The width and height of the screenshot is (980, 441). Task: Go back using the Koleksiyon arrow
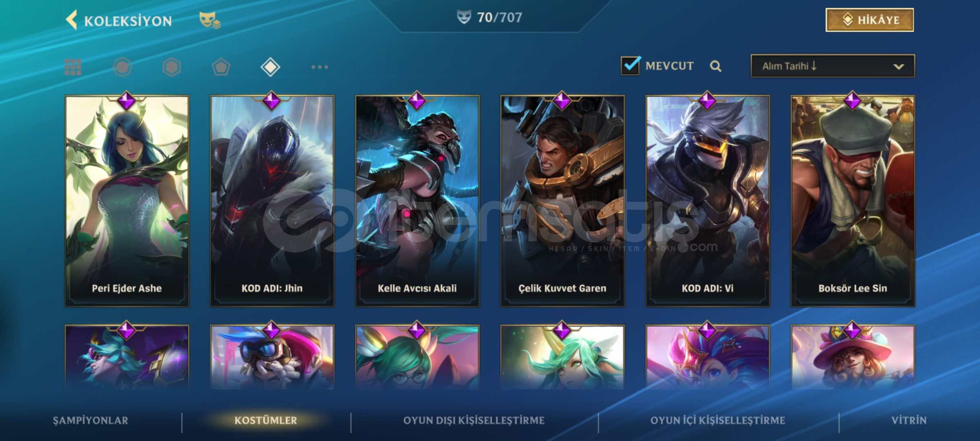tap(72, 20)
